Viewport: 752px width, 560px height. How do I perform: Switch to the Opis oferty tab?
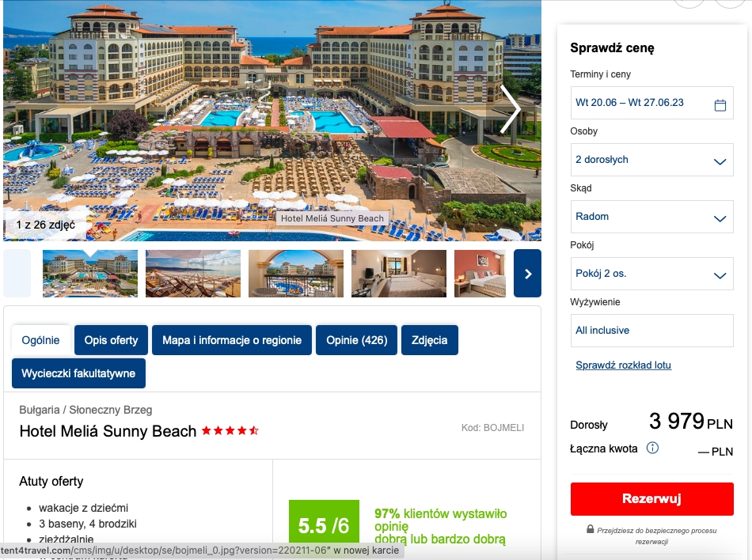pyautogui.click(x=112, y=340)
